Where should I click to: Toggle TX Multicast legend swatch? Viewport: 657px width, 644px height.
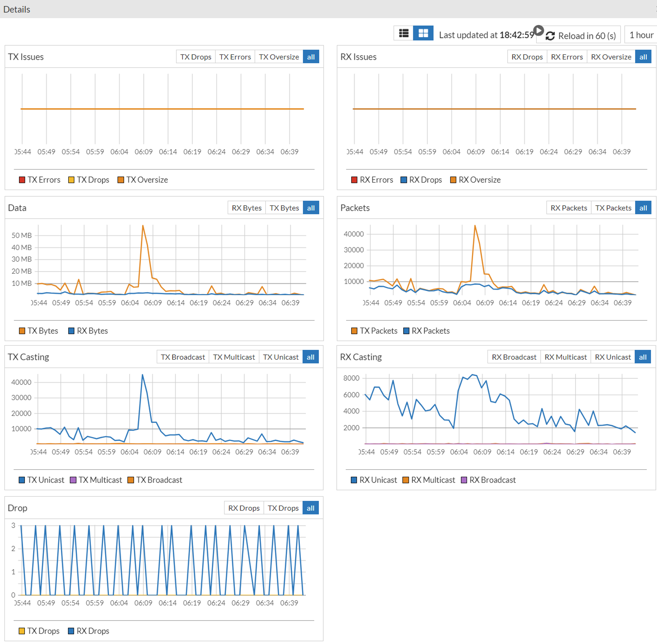(73, 480)
